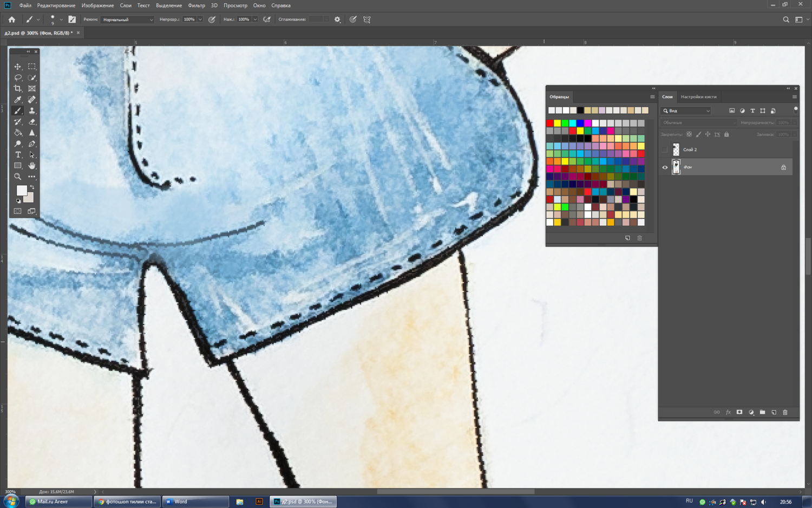Open Layers panel menu
This screenshot has height=508, width=812.
tap(794, 97)
